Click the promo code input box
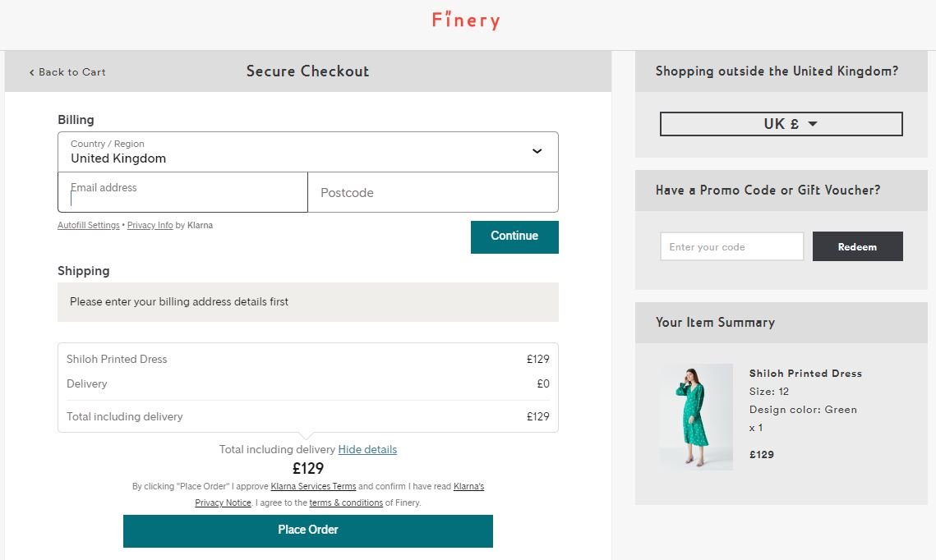Image resolution: width=936 pixels, height=560 pixels. [732, 246]
